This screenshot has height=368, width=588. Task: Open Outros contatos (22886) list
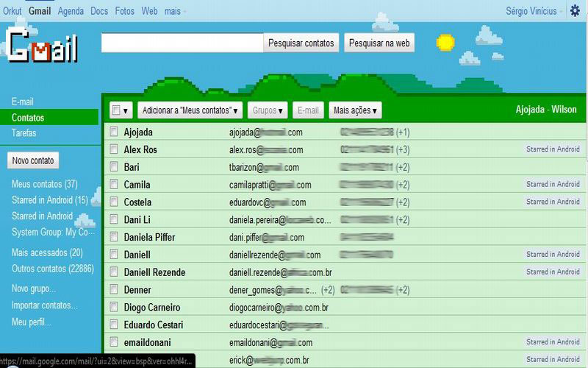click(52, 269)
